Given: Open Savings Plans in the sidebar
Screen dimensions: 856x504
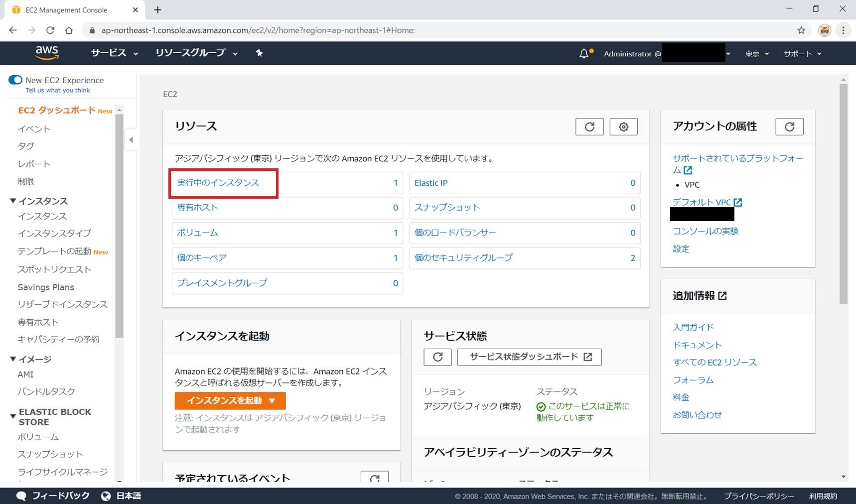Looking at the screenshot, I should pyautogui.click(x=46, y=287).
